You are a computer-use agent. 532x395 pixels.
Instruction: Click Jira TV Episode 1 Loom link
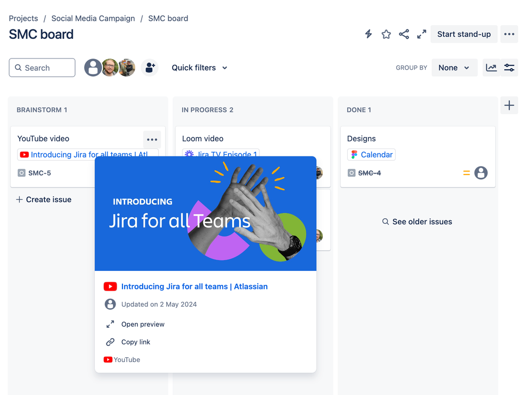221,153
